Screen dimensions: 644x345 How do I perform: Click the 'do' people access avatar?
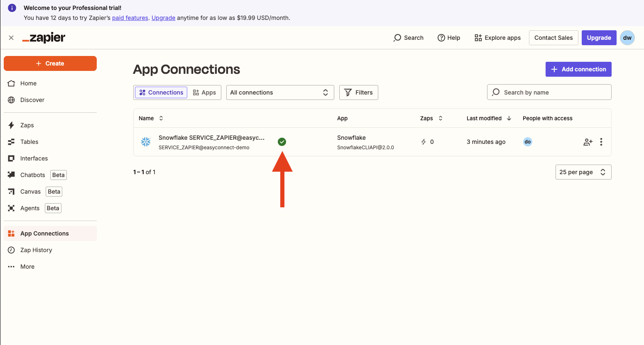(528, 142)
